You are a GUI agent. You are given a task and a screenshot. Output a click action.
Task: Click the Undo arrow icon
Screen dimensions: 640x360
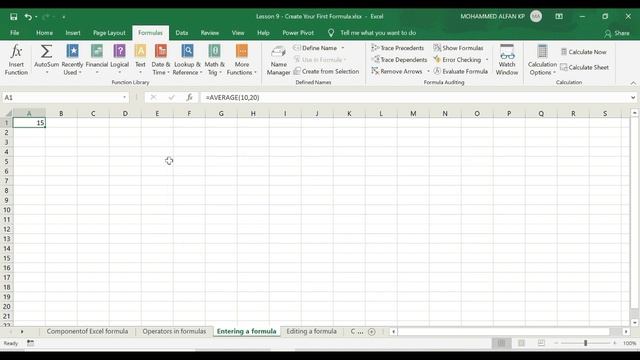pyautogui.click(x=28, y=17)
